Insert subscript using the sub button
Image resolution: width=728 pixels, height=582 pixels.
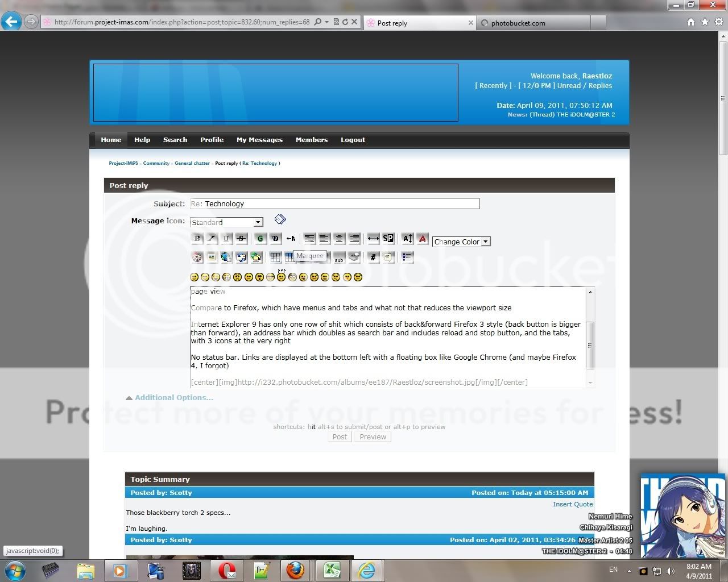pos(339,259)
